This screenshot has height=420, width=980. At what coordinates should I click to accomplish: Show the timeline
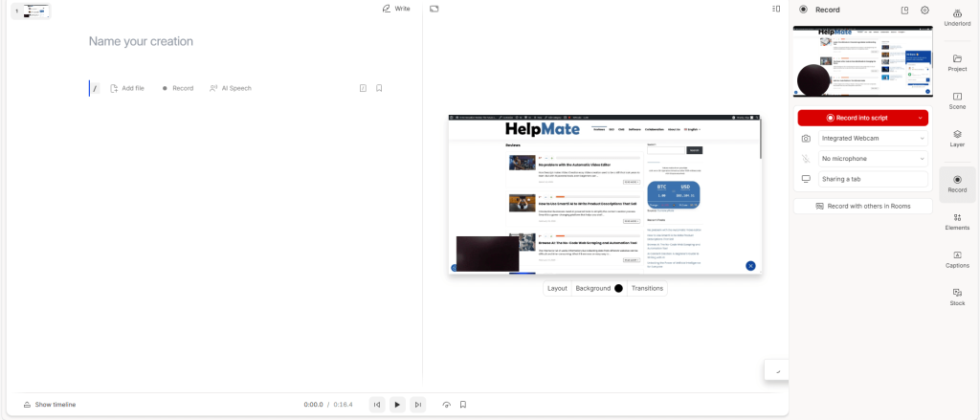(x=50, y=405)
